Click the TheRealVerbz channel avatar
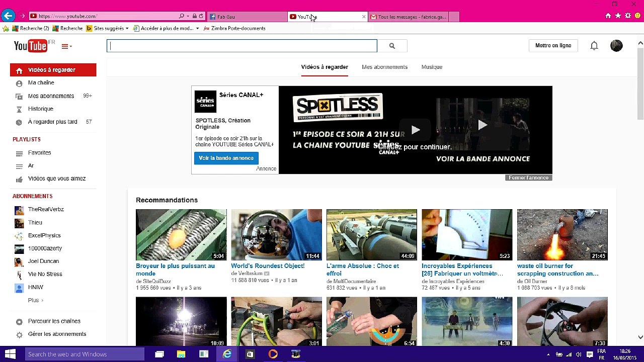 pyautogui.click(x=19, y=210)
